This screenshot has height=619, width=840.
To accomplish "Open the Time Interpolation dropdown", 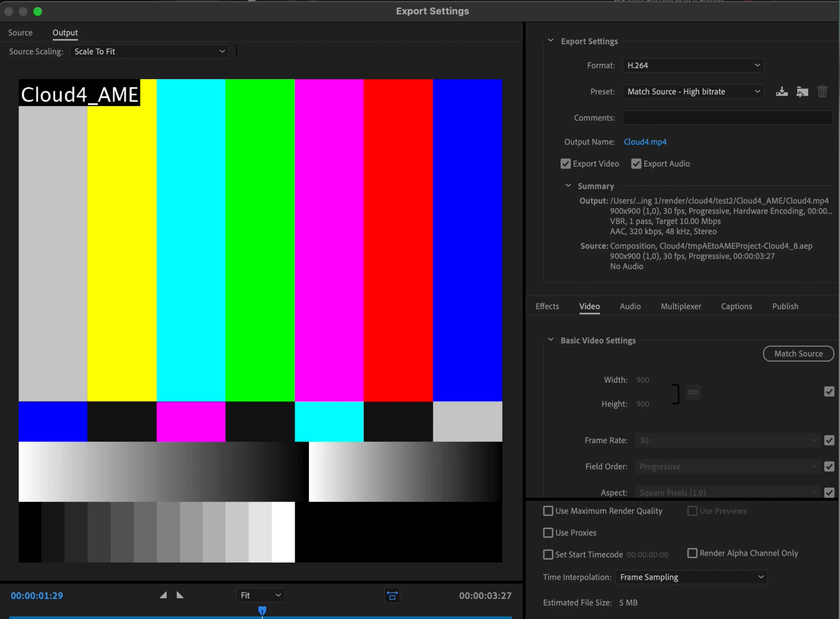I will point(691,577).
